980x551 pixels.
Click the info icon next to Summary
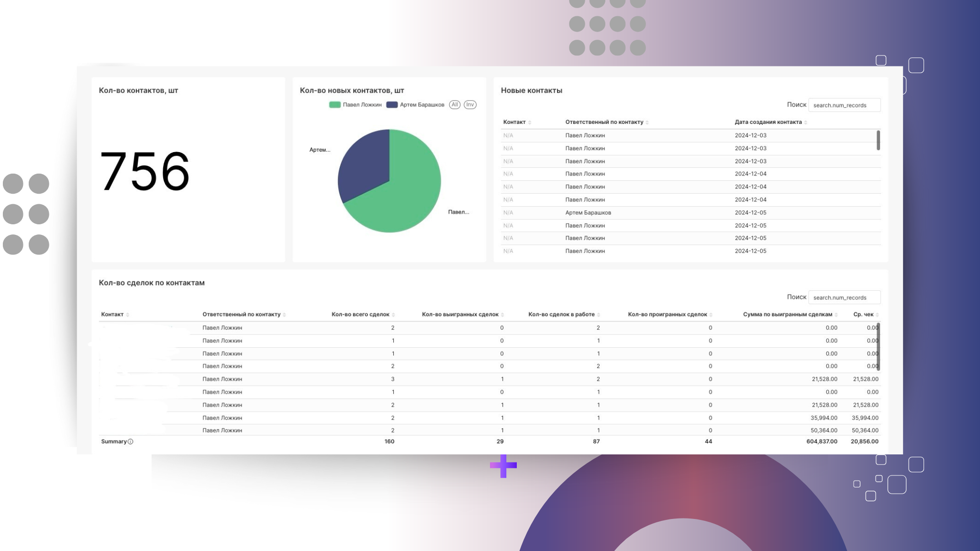[131, 442]
